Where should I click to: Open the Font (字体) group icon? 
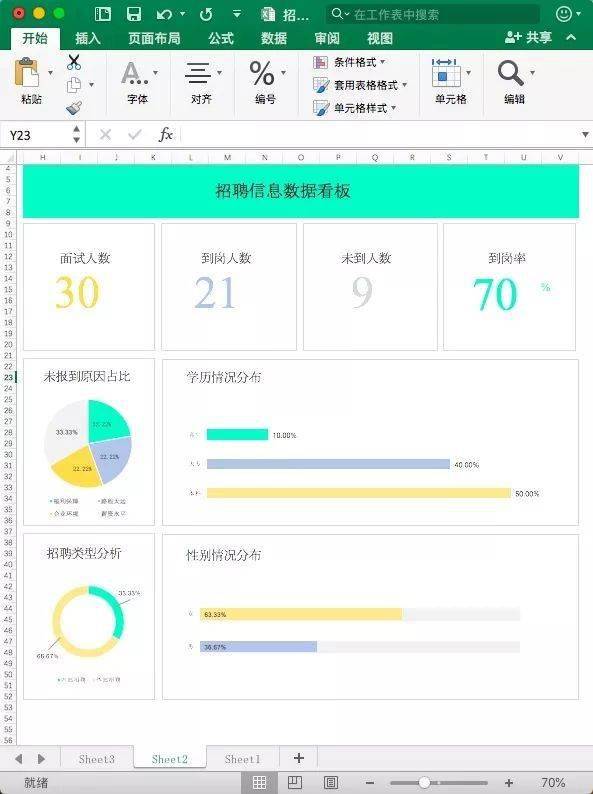click(135, 73)
